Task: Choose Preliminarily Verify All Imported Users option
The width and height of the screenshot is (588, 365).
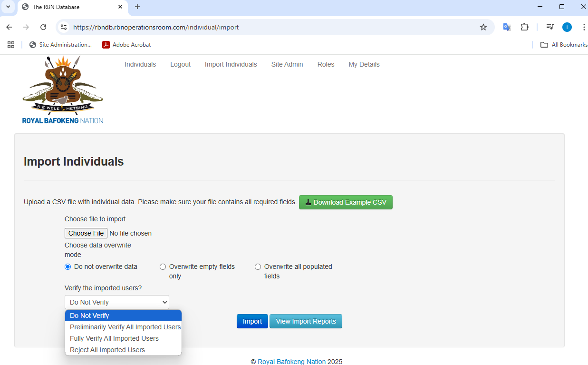Action: [x=125, y=327]
